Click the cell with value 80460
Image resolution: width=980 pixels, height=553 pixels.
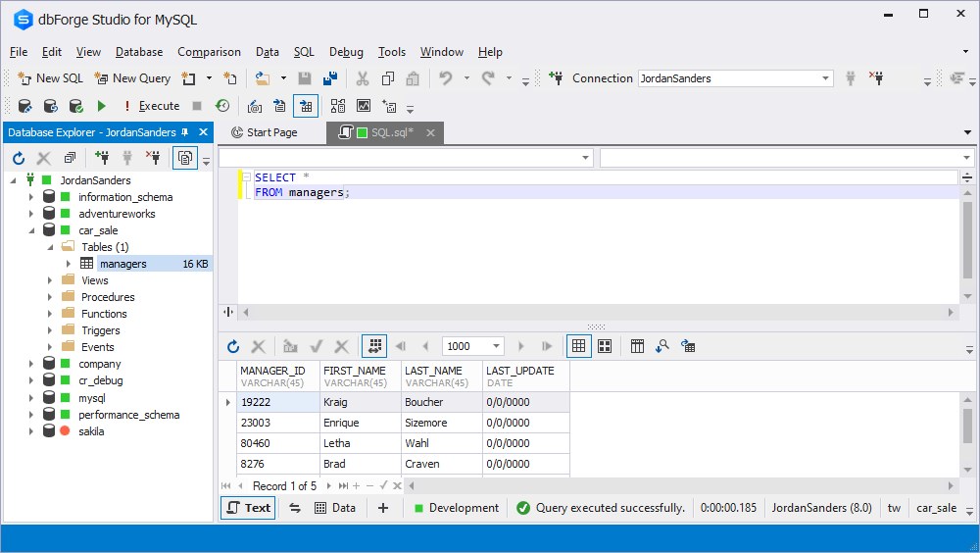[x=278, y=443]
